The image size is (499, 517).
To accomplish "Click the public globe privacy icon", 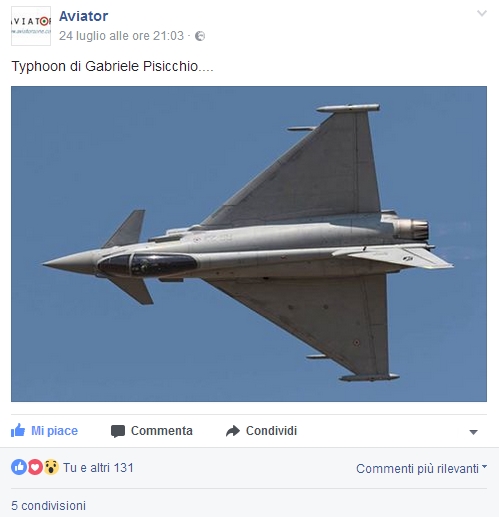I will (x=200, y=36).
